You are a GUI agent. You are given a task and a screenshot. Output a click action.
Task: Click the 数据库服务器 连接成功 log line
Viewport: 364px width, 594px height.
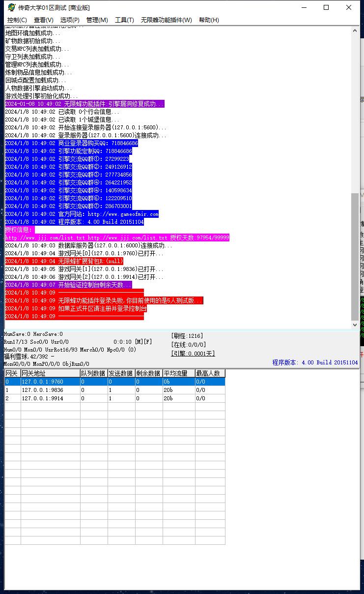click(88, 245)
